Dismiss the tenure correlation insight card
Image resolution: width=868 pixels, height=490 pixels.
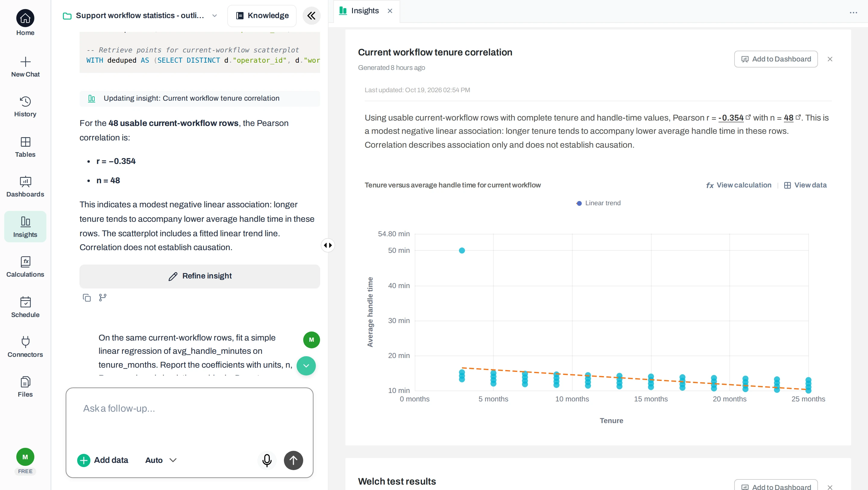[x=830, y=59]
